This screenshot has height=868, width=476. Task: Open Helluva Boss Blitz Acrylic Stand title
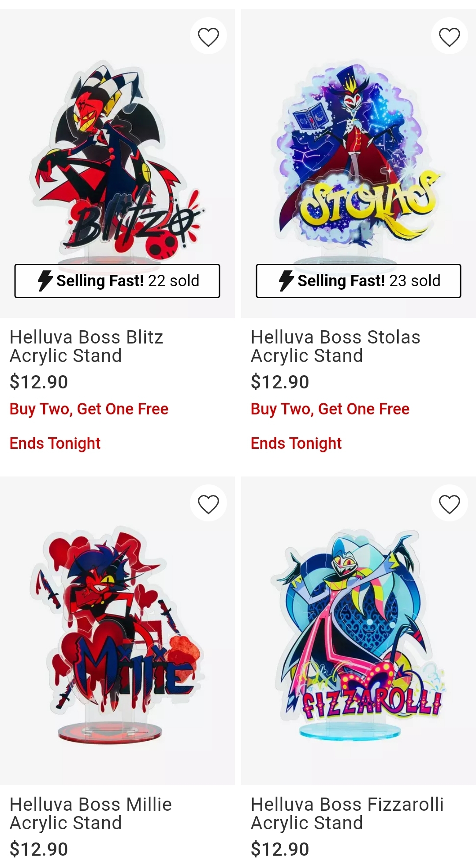[86, 347]
